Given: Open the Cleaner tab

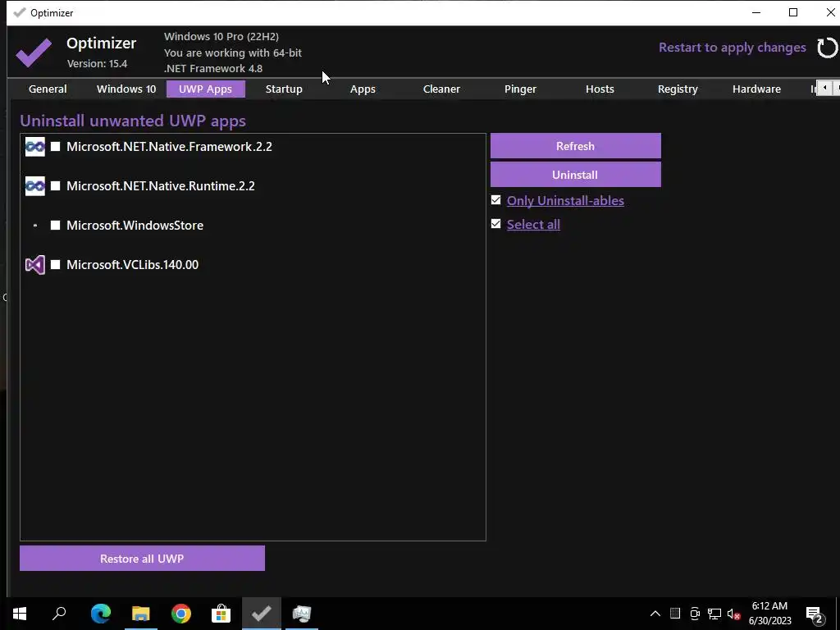Looking at the screenshot, I should point(441,89).
